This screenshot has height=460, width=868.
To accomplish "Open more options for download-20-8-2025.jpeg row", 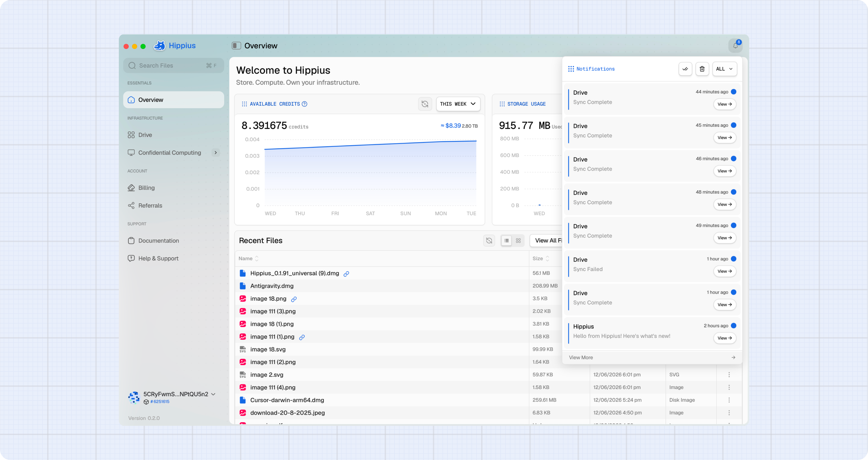I will (729, 413).
